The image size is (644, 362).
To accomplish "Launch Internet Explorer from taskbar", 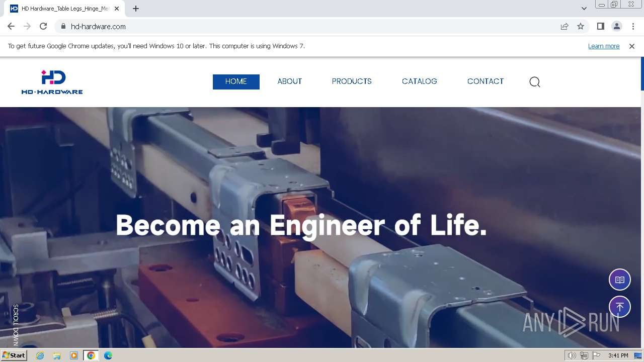I will tap(40, 355).
